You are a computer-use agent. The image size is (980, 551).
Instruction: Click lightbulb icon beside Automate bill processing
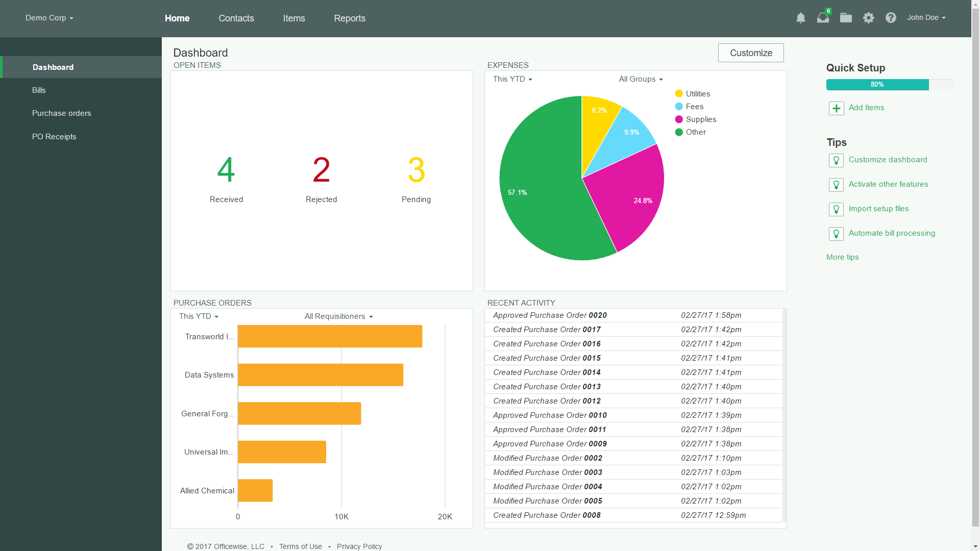tap(836, 234)
